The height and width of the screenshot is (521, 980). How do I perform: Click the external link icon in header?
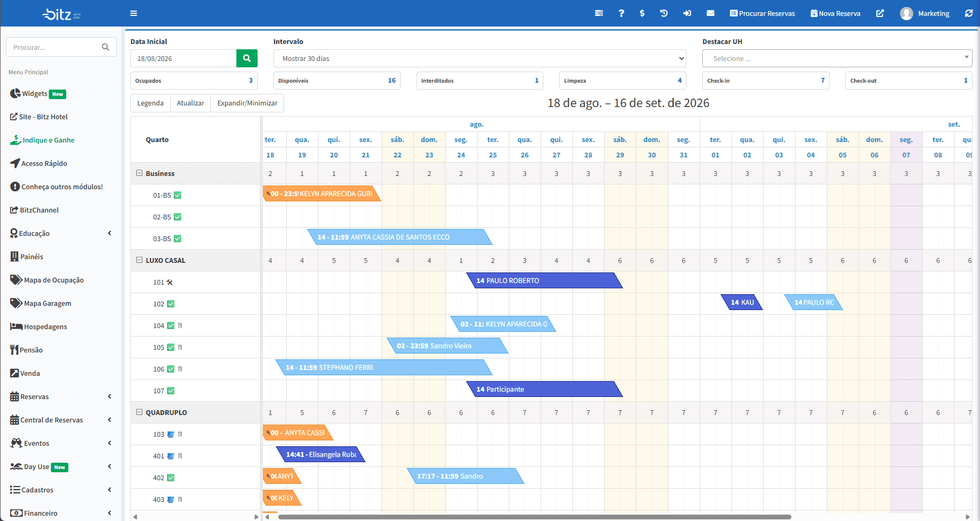click(880, 13)
